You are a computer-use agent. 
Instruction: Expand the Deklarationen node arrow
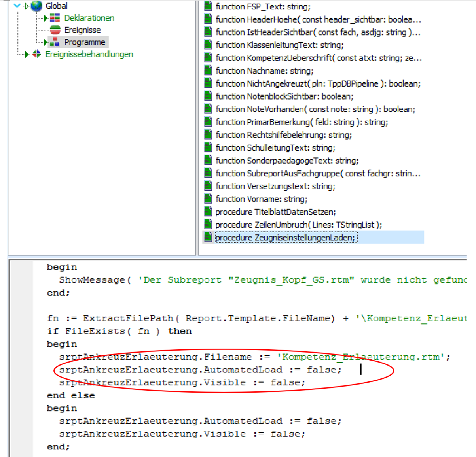click(46, 18)
